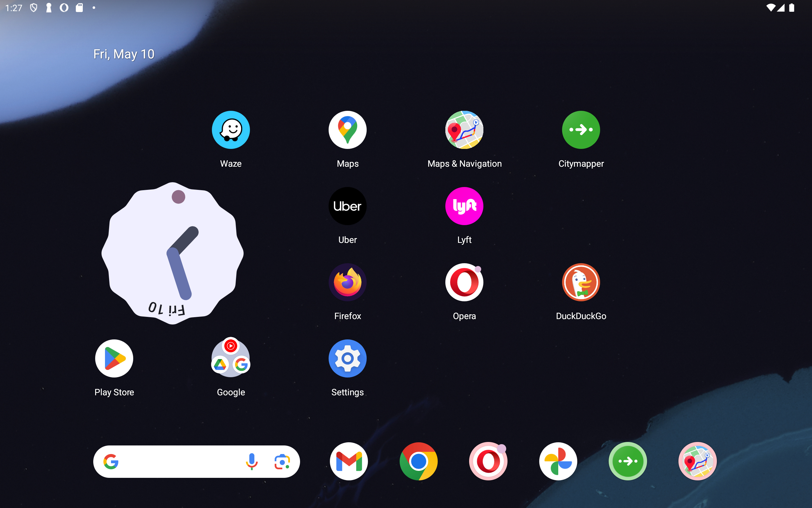Launch Chrome from the dock
The image size is (812, 508).
418,461
